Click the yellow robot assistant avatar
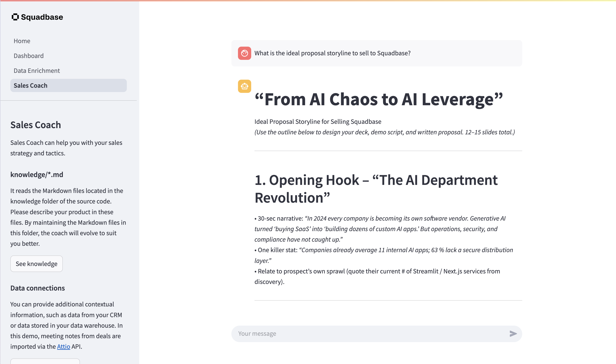This screenshot has height=364, width=616. [x=244, y=86]
